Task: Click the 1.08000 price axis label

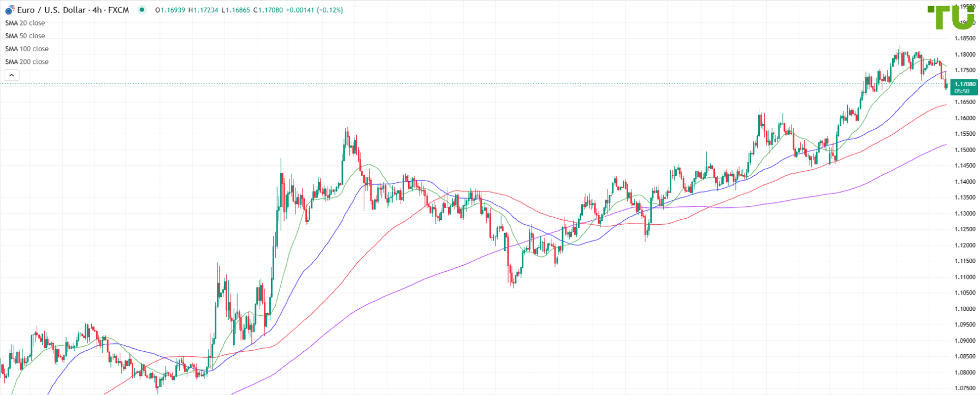Action: (x=965, y=373)
